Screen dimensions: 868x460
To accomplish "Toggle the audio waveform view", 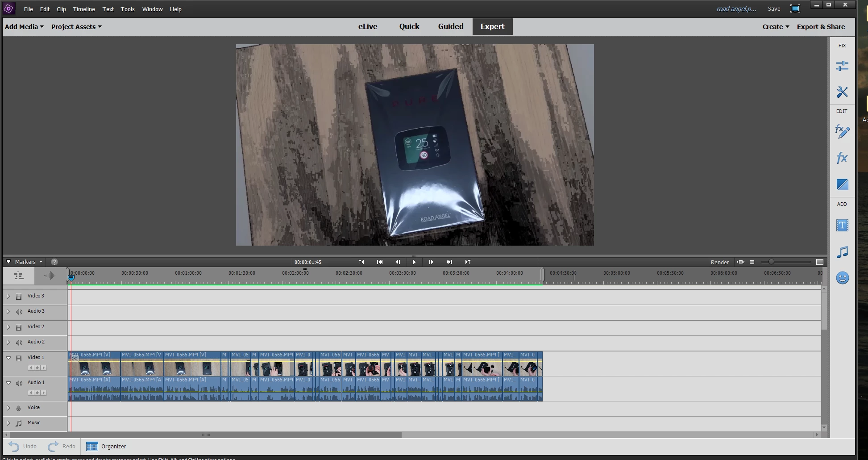I will coord(50,276).
